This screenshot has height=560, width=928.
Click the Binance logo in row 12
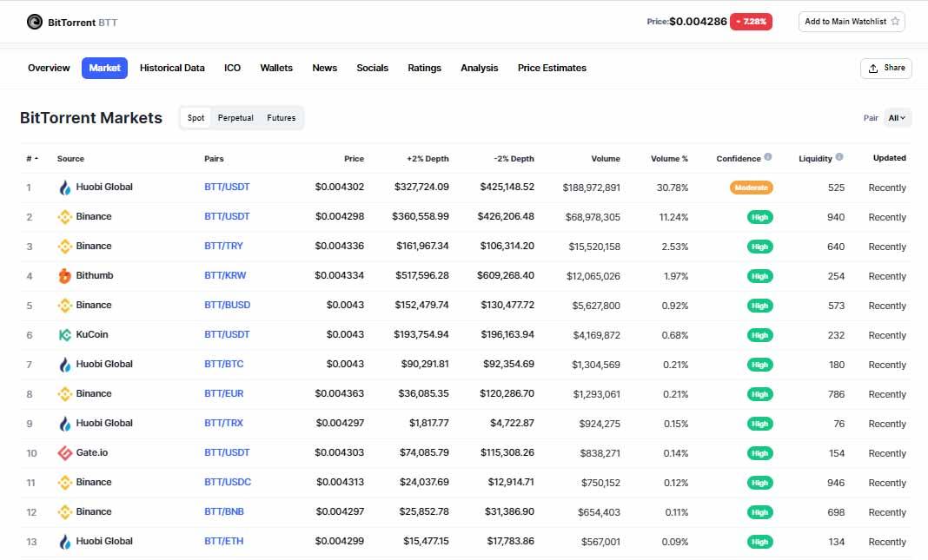tap(65, 512)
